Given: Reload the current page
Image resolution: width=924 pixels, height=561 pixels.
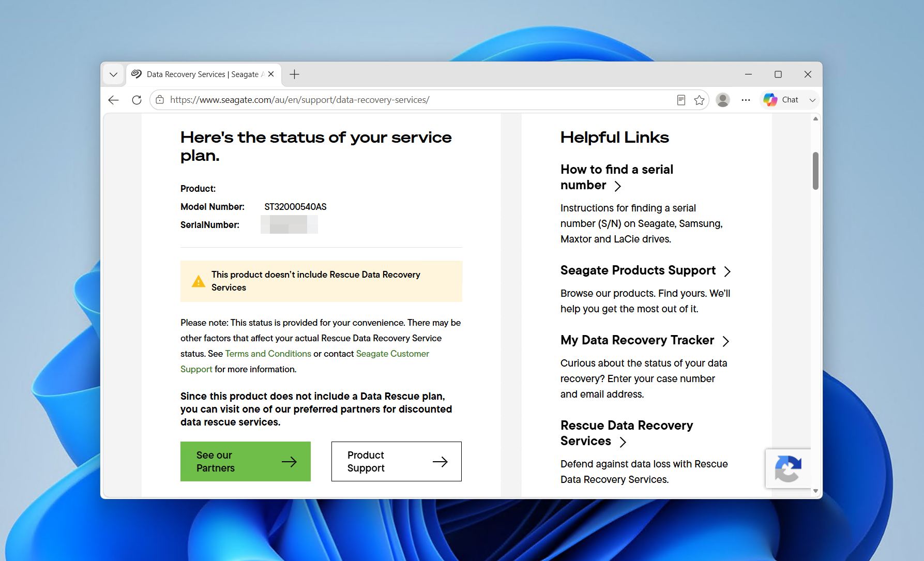Looking at the screenshot, I should 137,100.
